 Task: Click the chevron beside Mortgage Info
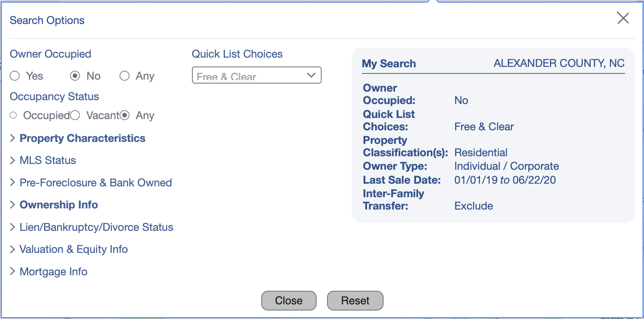(12, 271)
